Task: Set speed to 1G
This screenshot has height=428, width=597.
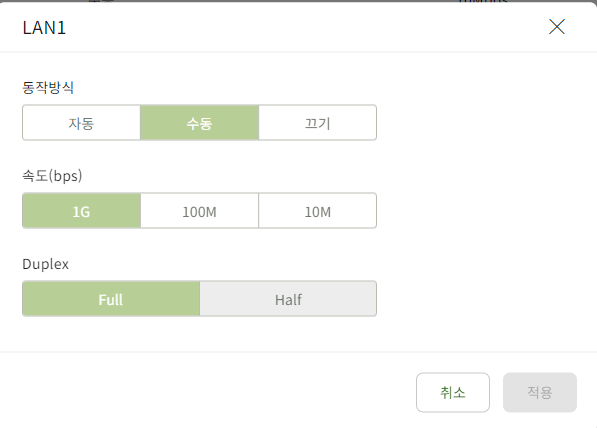Action: pos(81,211)
